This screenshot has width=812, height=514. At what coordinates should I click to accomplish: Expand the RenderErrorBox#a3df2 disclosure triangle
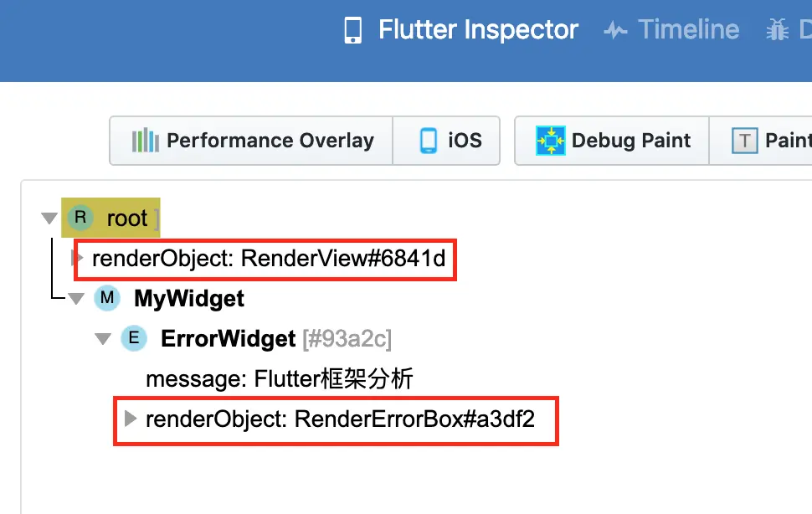(x=130, y=418)
